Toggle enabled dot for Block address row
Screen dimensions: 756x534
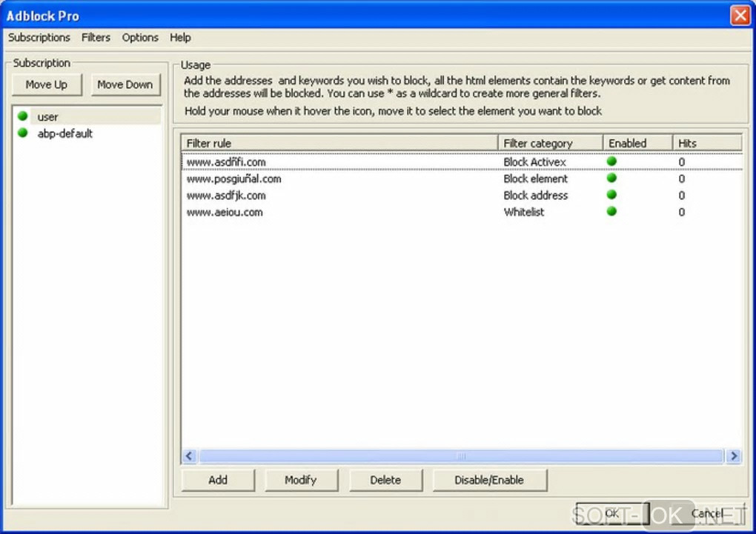[x=611, y=194]
